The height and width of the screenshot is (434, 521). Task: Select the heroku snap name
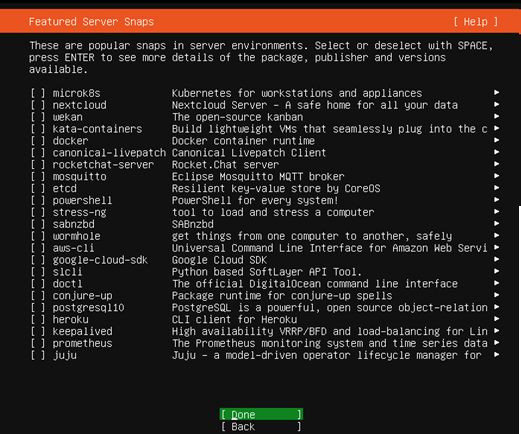[x=71, y=320]
